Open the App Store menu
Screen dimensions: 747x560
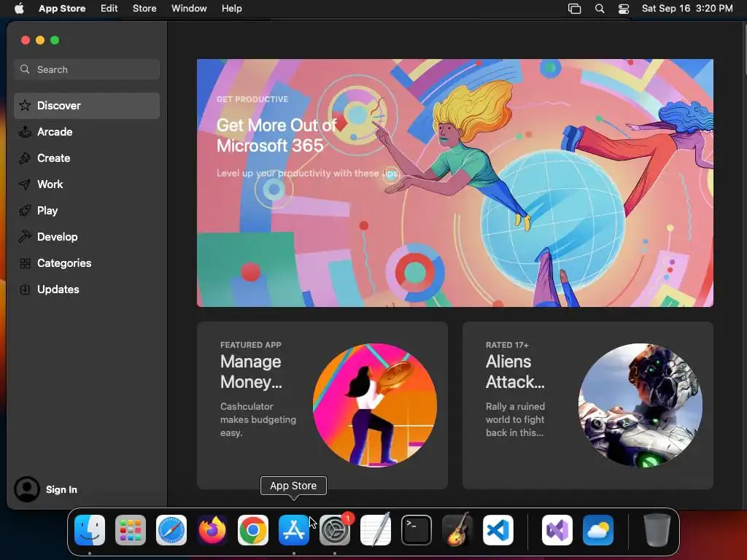tap(62, 9)
